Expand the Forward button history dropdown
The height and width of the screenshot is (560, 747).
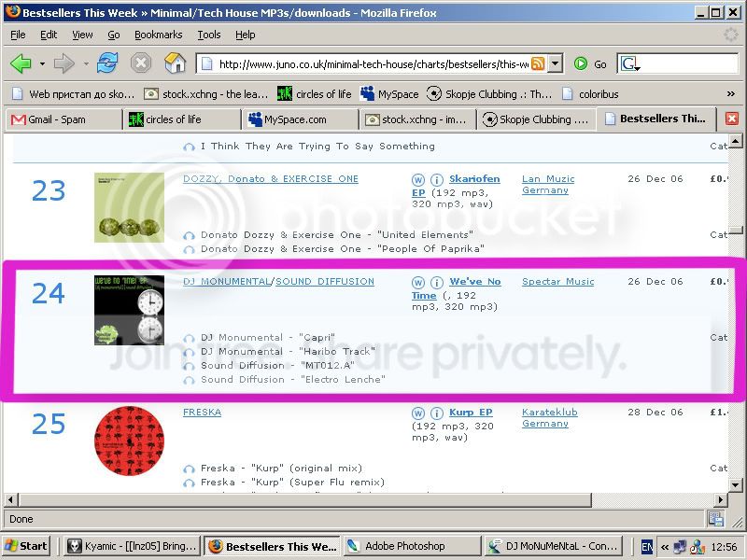click(x=85, y=63)
